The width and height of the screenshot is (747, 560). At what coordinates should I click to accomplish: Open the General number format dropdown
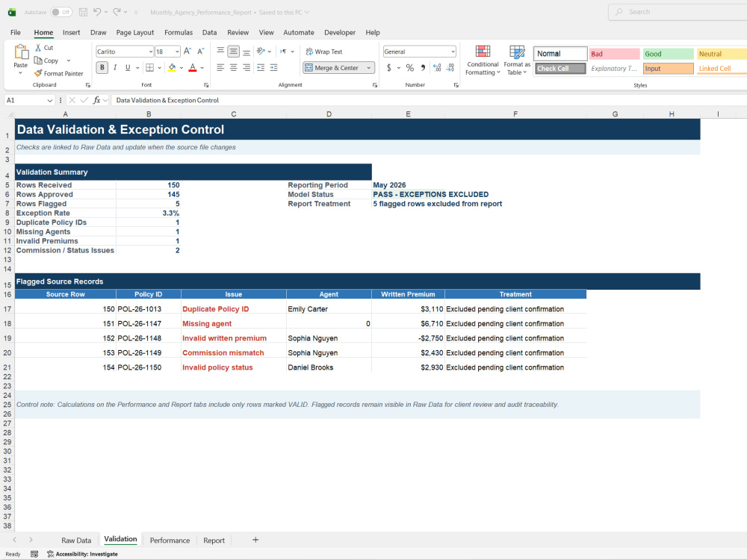pos(453,52)
